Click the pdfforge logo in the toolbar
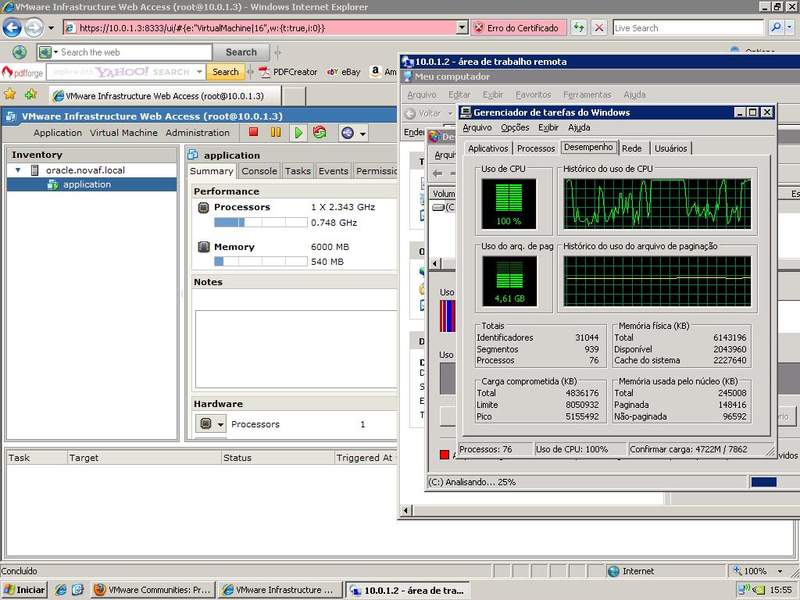The height and width of the screenshot is (600, 800). click(x=23, y=72)
